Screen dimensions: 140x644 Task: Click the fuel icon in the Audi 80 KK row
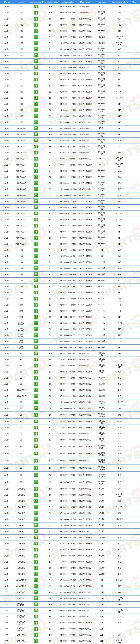tap(36, 372)
